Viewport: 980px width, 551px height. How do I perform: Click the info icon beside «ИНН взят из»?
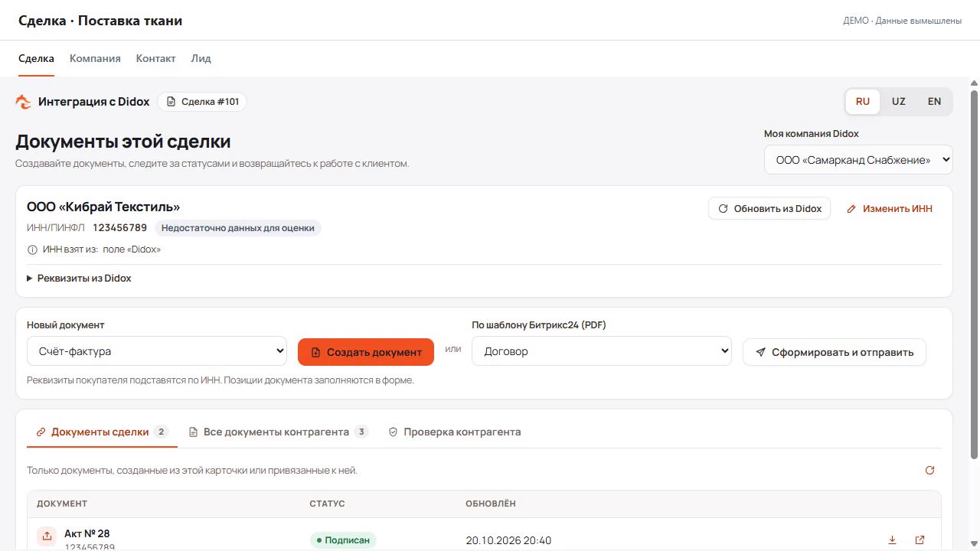tap(32, 249)
